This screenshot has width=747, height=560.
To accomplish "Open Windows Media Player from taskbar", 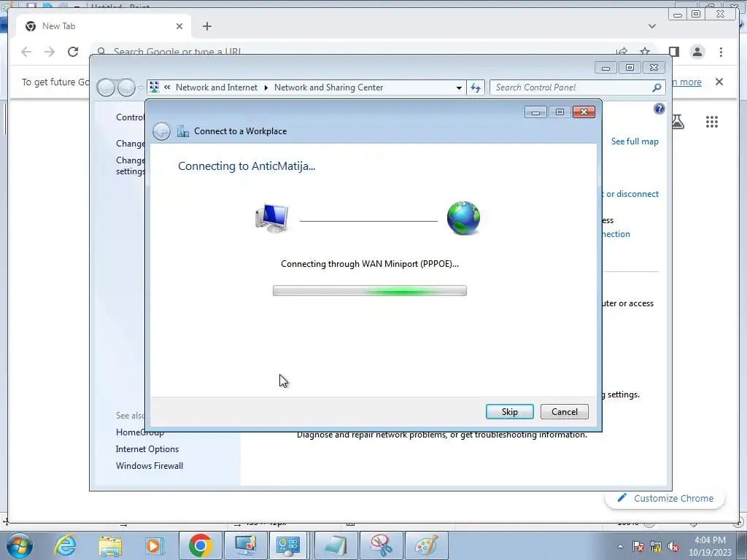I will 154,545.
